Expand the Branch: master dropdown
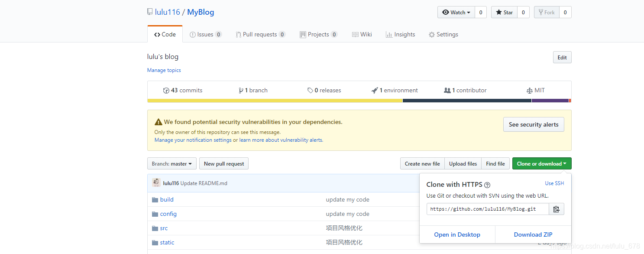644x254 pixels. (172, 163)
